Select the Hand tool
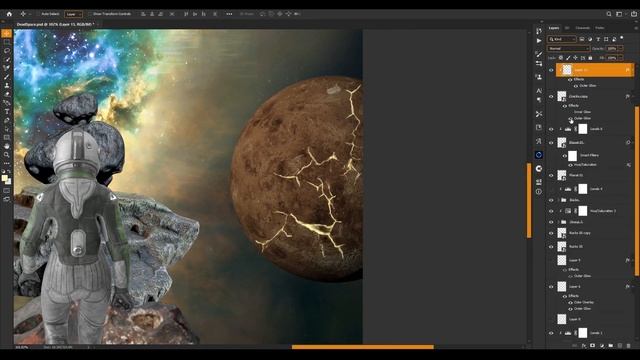 point(7,146)
